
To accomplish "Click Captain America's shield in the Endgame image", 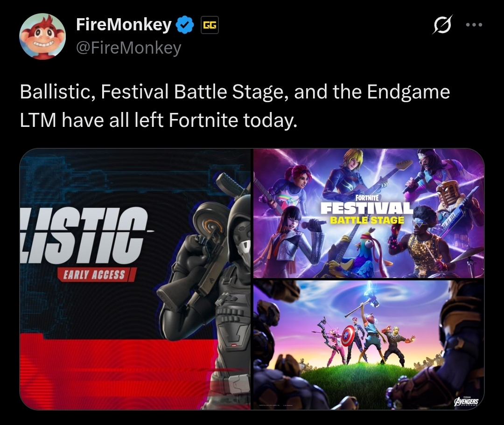I will 348,336.
